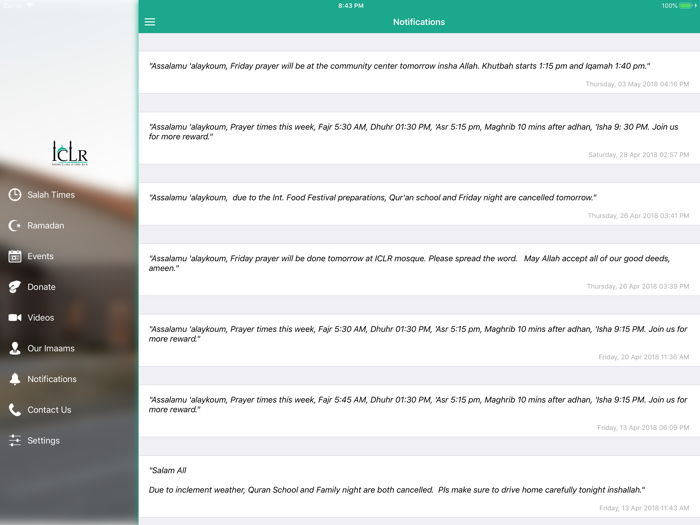The width and height of the screenshot is (700, 525).
Task: Click the Videos camera icon
Action: 15,317
